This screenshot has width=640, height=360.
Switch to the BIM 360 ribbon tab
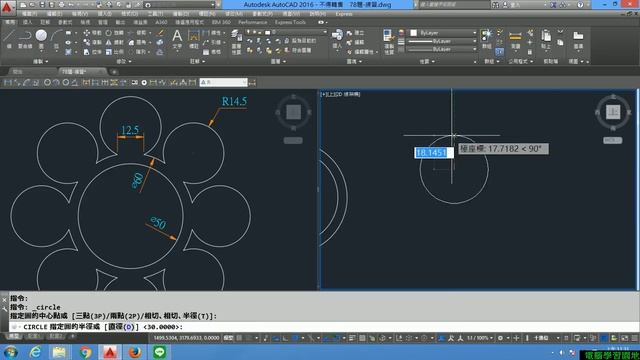pos(221,22)
